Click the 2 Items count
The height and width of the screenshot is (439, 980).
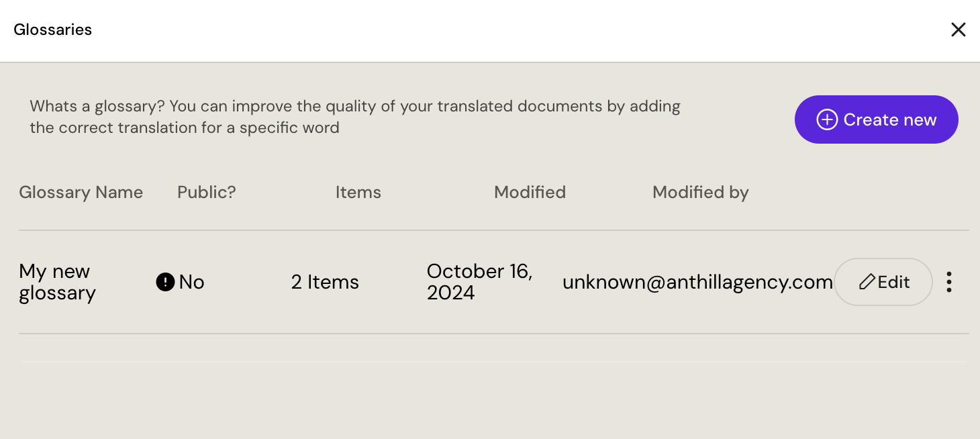point(325,282)
